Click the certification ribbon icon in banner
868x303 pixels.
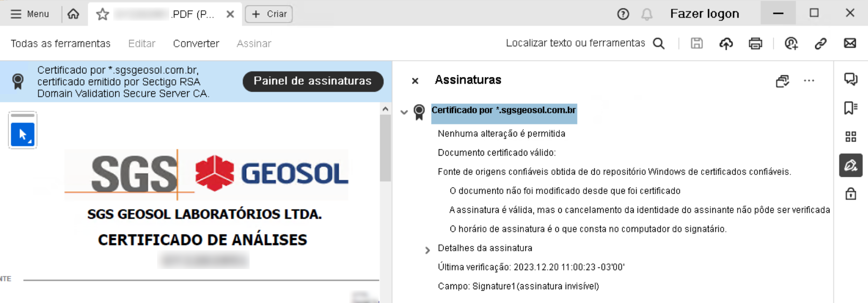click(x=18, y=81)
